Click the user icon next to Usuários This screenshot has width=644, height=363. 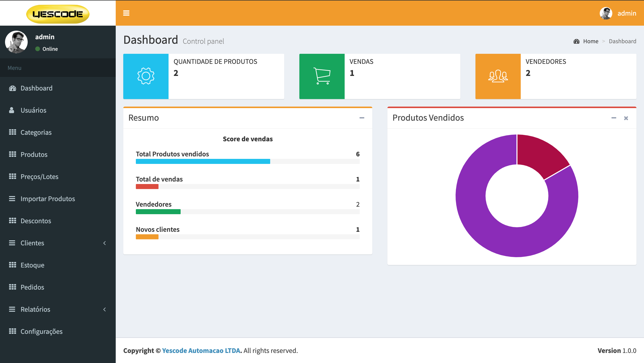[12, 110]
